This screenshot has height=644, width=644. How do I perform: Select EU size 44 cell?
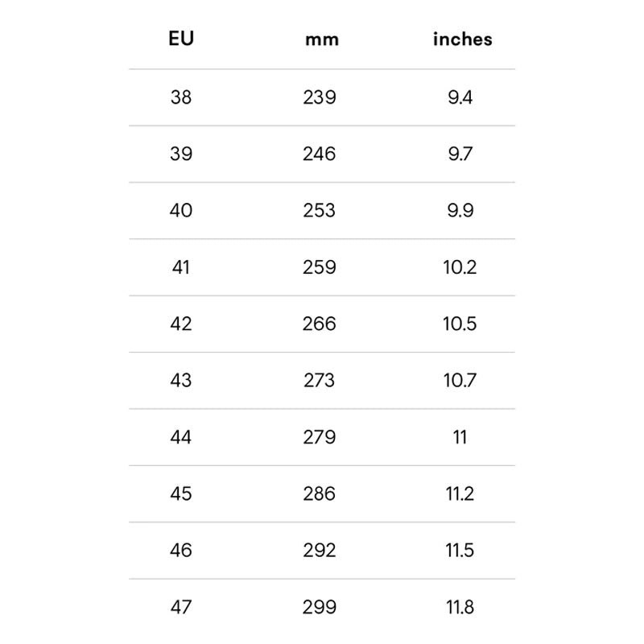(x=181, y=437)
